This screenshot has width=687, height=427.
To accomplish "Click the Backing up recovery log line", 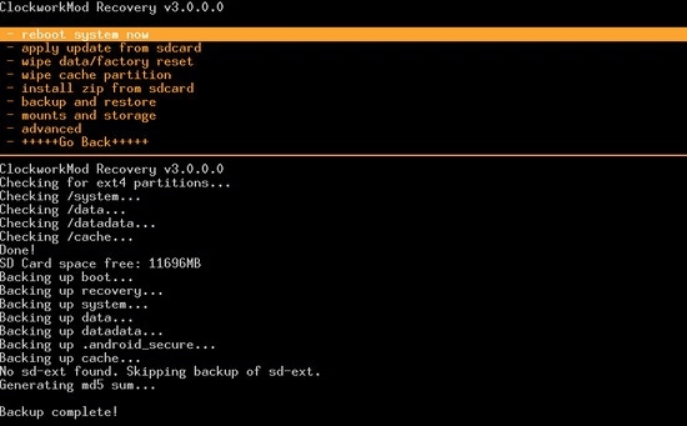I will point(81,291).
